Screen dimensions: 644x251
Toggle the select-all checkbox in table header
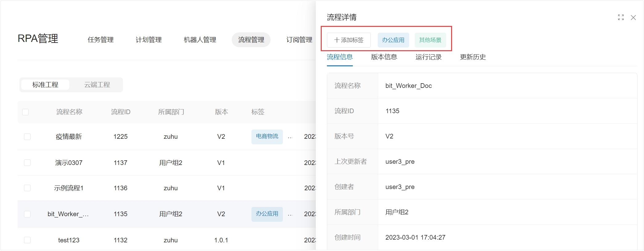coord(26,112)
